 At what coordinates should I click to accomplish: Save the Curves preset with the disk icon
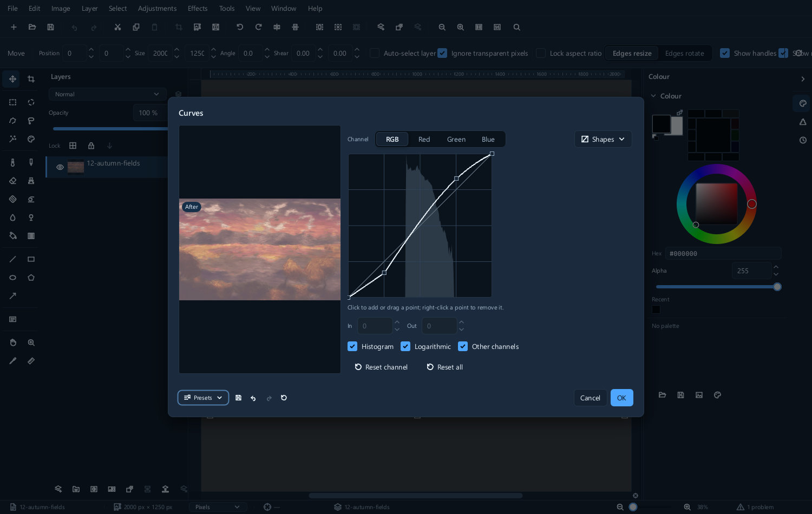[238, 398]
